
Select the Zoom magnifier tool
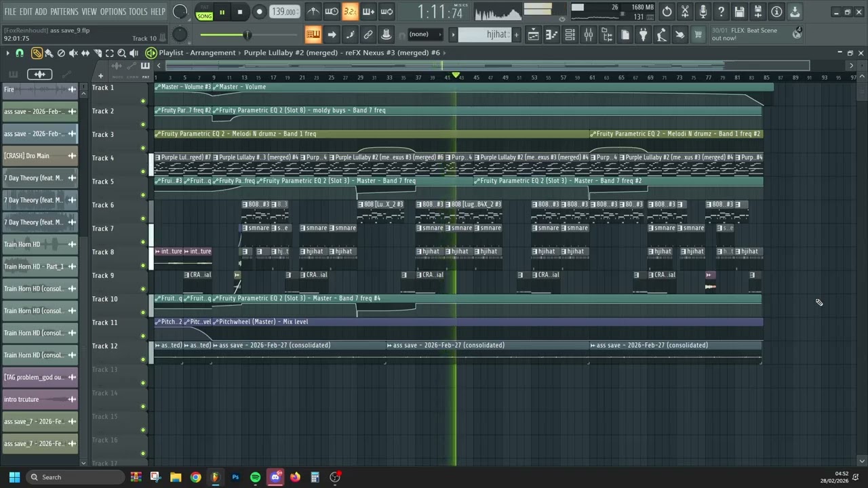(x=122, y=53)
